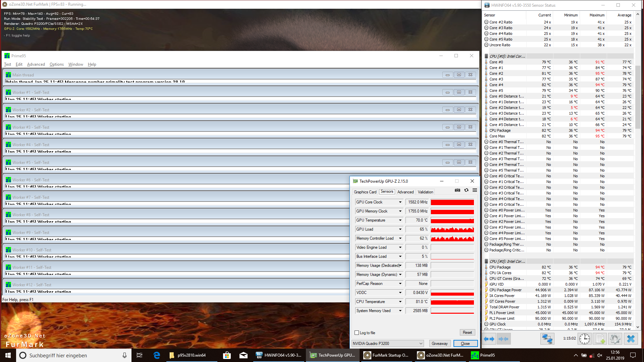The height and width of the screenshot is (362, 644).
Task: Click HWiNFO clock reset-timer icon
Action: 584,339
